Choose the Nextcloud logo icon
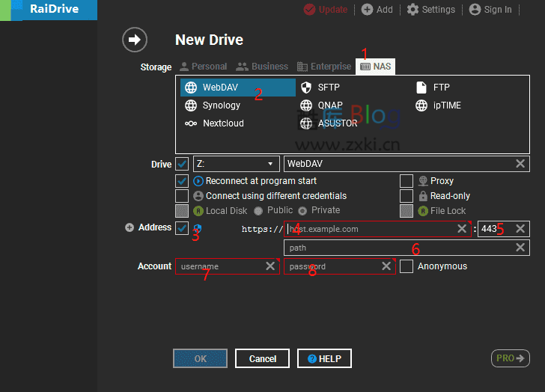 click(191, 123)
